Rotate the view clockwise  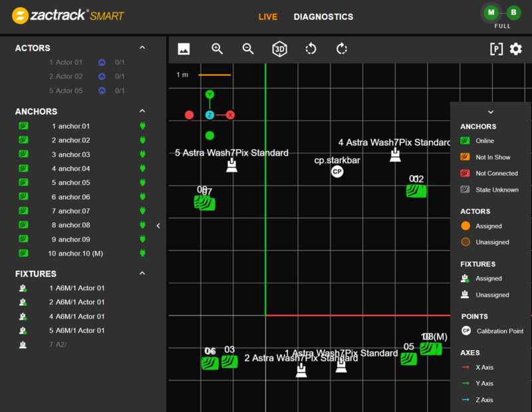tap(342, 49)
